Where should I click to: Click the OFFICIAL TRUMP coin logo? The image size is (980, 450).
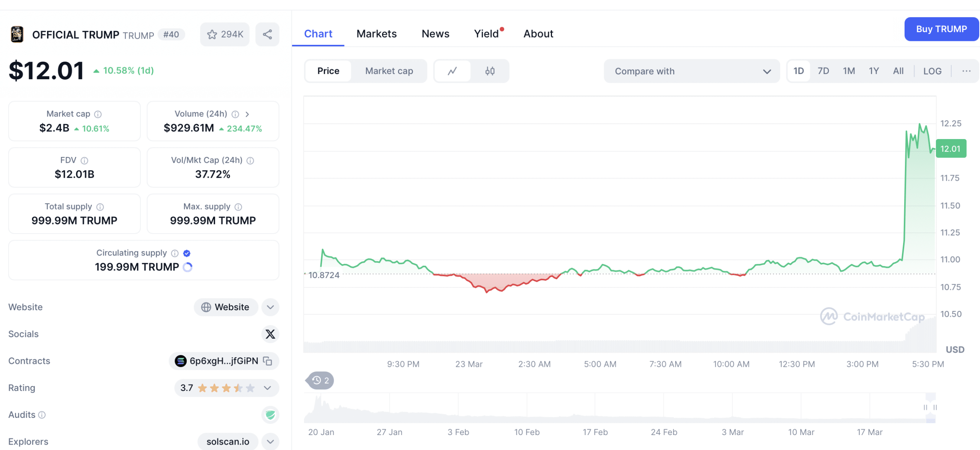17,34
